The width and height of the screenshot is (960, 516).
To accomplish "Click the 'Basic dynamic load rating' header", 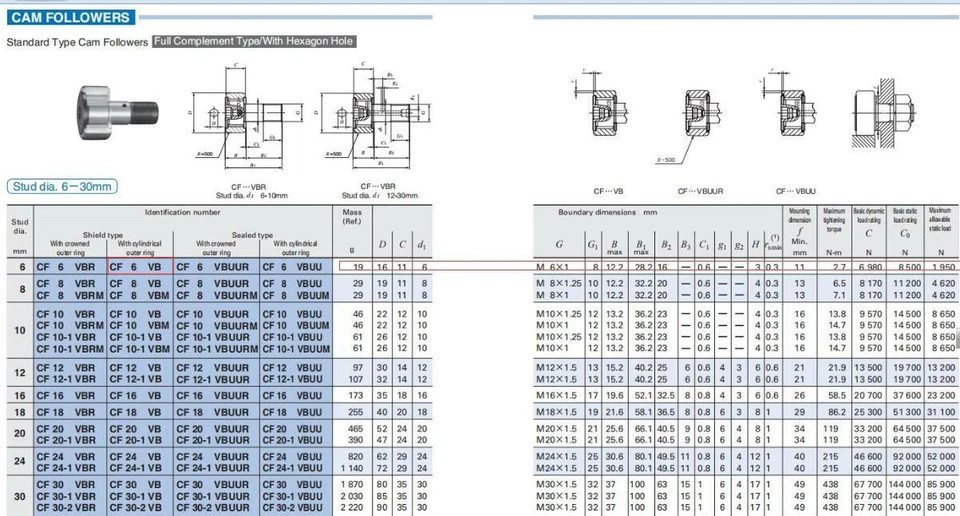I will [x=869, y=215].
